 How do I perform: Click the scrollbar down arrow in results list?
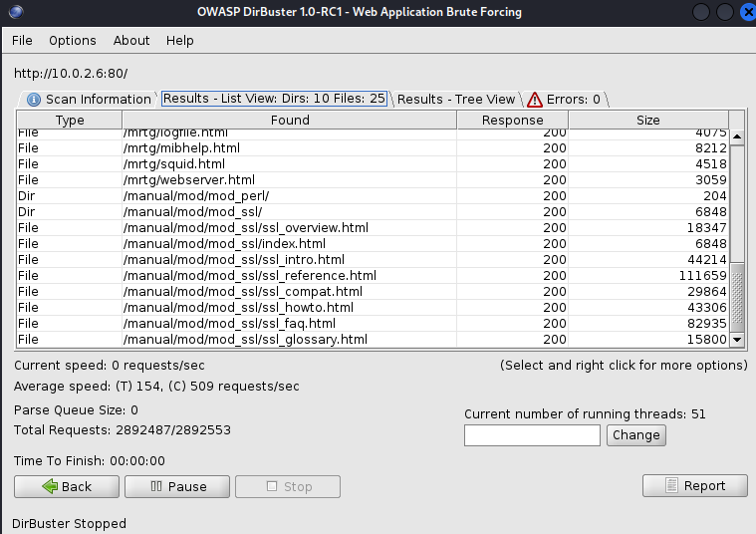(x=737, y=340)
